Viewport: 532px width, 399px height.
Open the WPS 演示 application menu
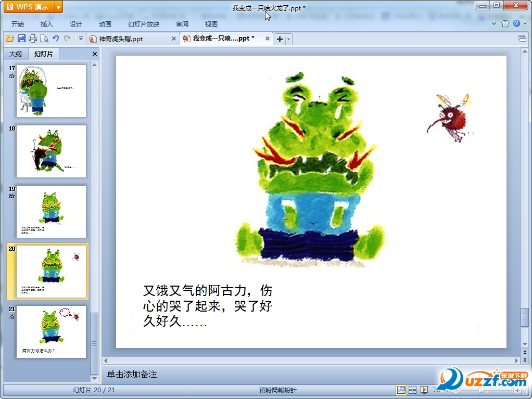(29, 7)
